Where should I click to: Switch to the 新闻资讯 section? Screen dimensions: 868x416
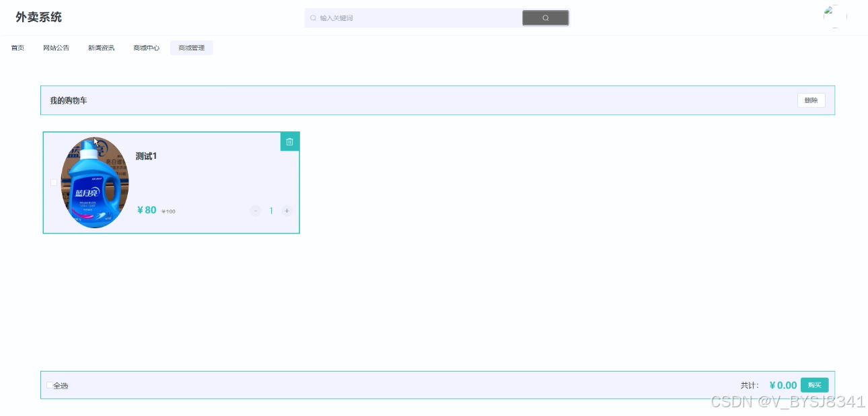click(x=101, y=48)
